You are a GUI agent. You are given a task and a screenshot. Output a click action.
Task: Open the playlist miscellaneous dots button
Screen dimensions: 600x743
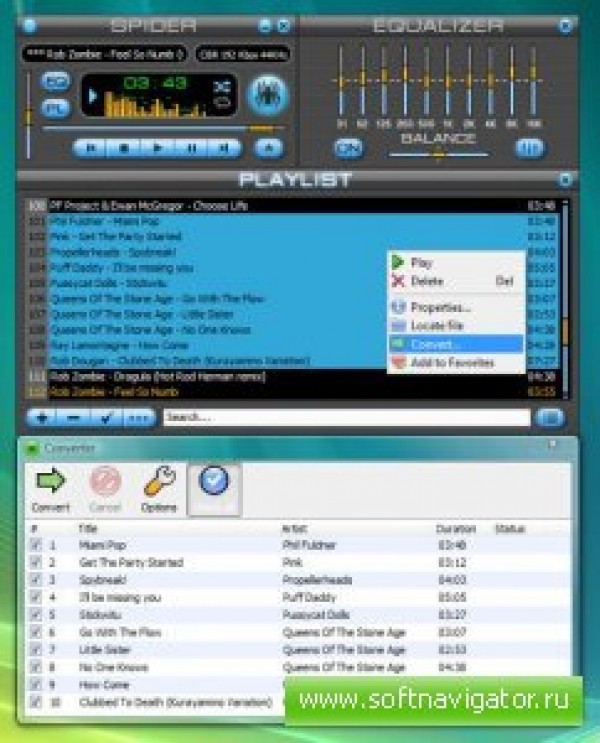tap(139, 418)
